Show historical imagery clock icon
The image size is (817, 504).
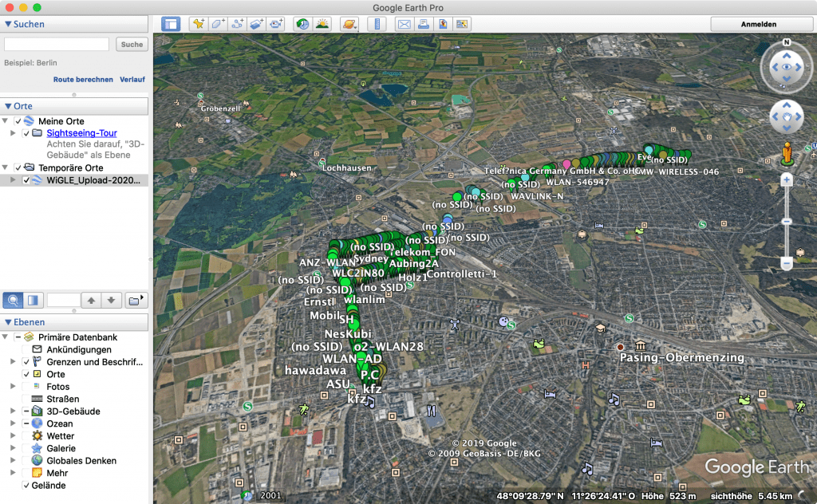[302, 24]
